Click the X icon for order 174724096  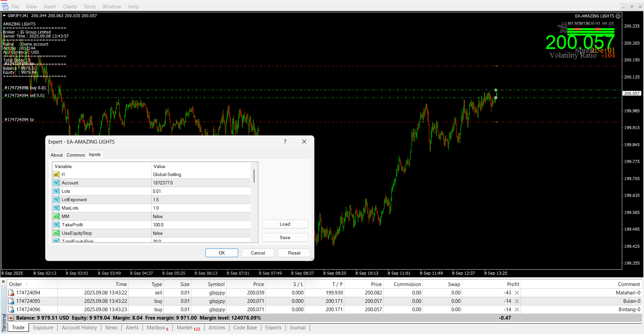tap(517, 310)
